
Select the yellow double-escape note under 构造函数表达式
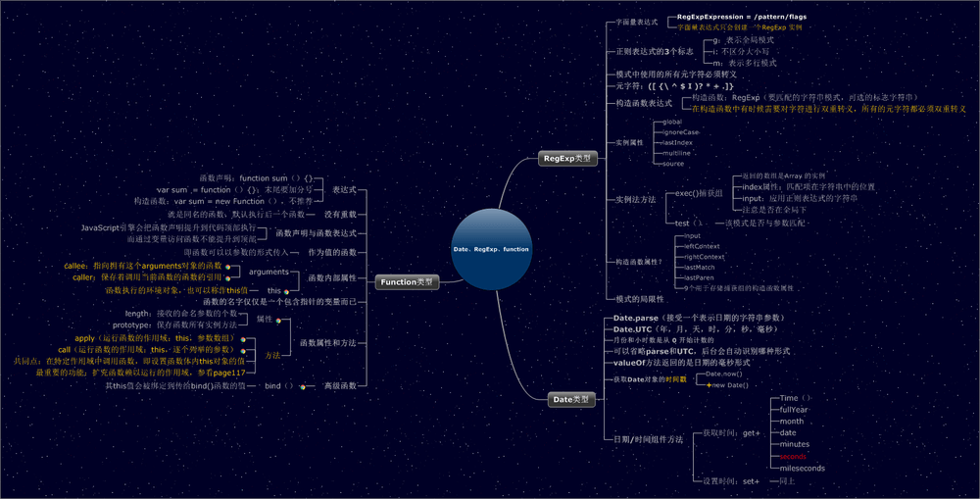click(829, 109)
